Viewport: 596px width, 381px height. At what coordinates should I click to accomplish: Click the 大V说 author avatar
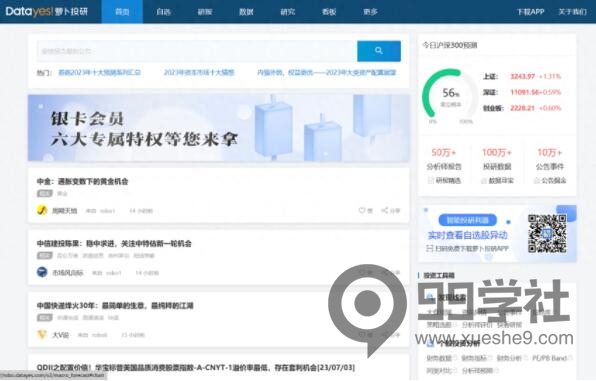point(42,335)
